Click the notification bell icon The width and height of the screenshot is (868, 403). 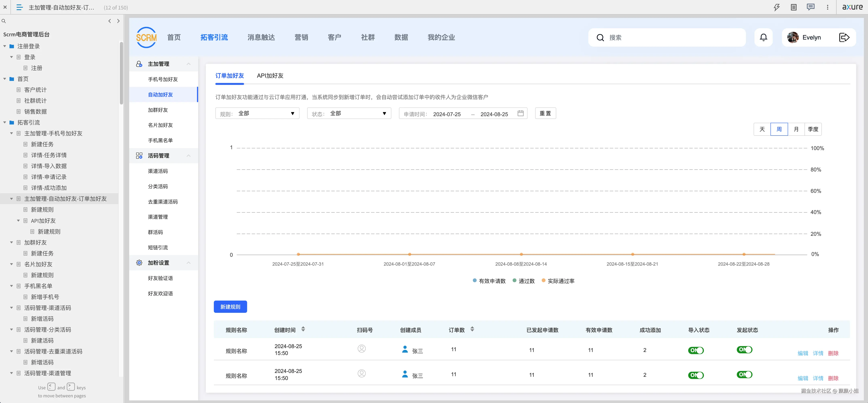click(x=763, y=37)
